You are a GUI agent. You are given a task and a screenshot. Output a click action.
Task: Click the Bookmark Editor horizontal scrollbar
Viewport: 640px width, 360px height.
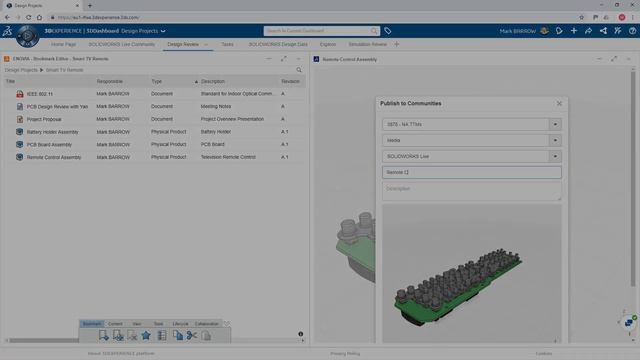point(43,340)
